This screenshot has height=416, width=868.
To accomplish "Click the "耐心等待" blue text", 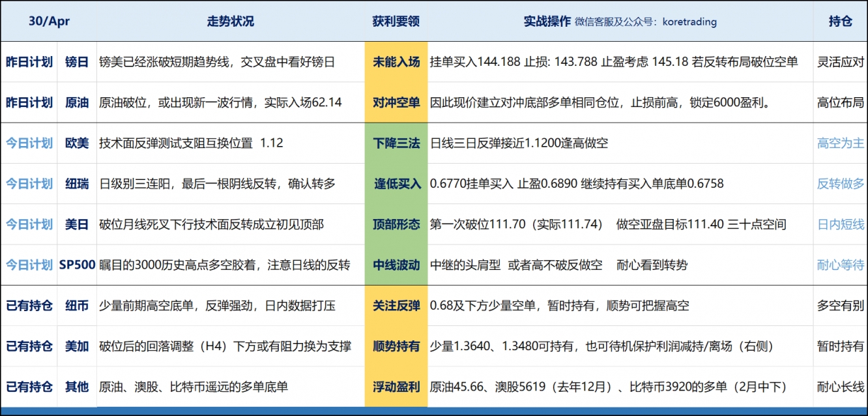I will coord(841,265).
